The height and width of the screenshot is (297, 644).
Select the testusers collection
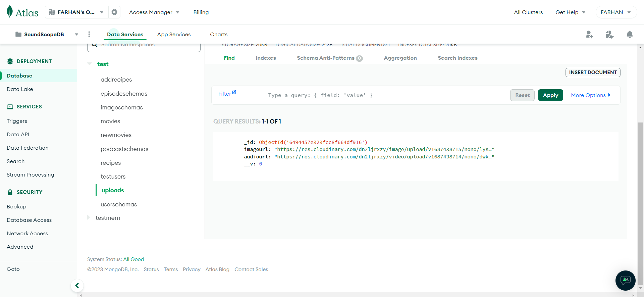coord(113,177)
